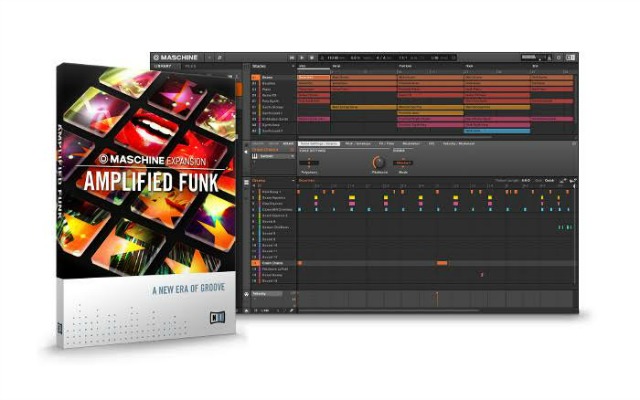Screen dimensions: 640x400
Task: Click the arranger horizontal scrollbar
Action: click(395, 138)
